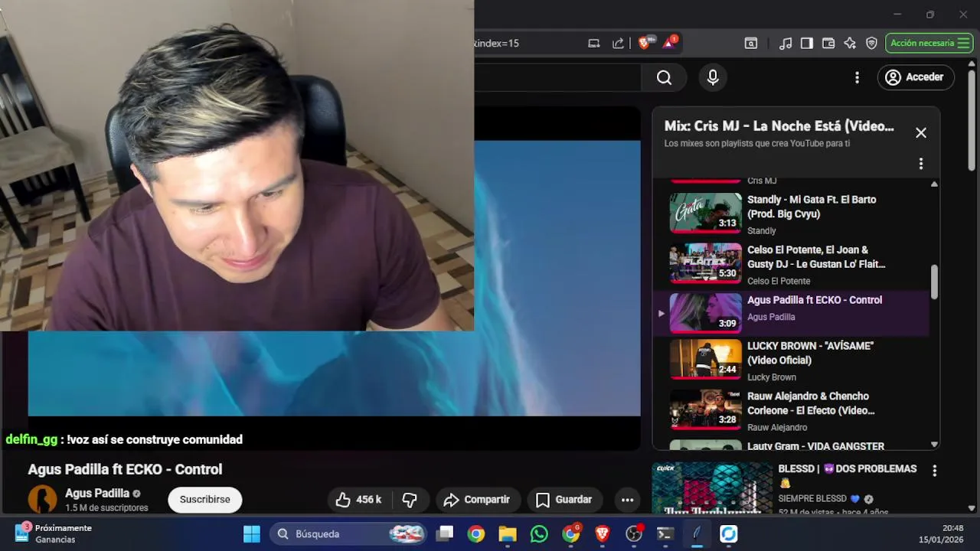Toggle the browser sidebar panel icon

806,44
